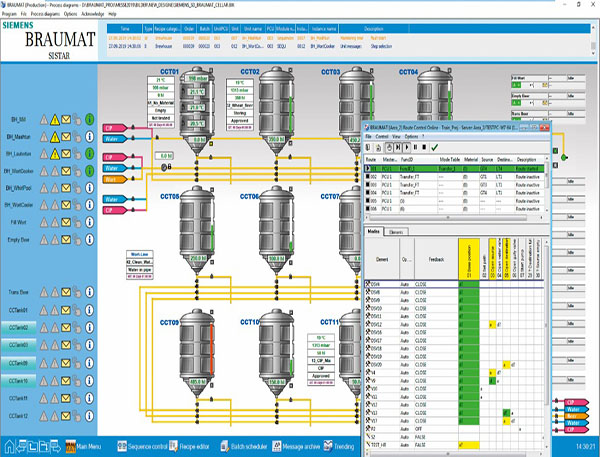Viewport: 600px width, 457px height.
Task: Open Program menu in main window
Action: [9, 14]
